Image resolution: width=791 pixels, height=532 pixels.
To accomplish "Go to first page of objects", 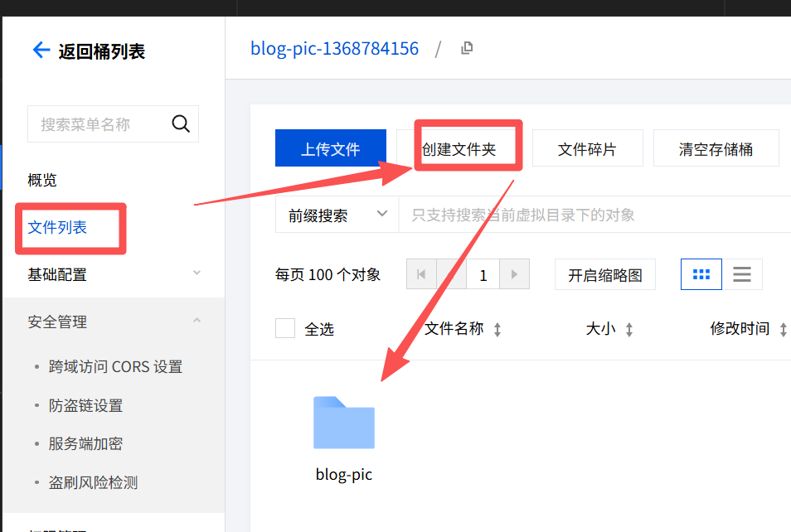I will click(x=421, y=275).
